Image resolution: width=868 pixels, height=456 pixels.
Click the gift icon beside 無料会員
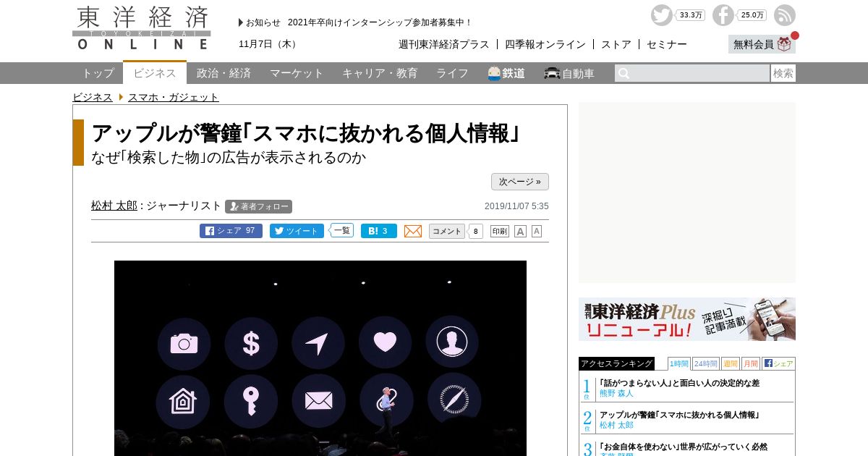(x=784, y=44)
